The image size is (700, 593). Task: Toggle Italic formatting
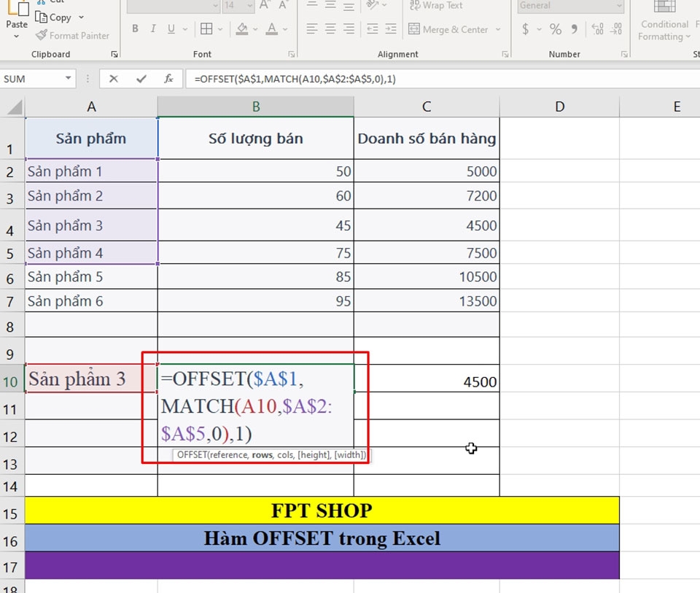153,29
